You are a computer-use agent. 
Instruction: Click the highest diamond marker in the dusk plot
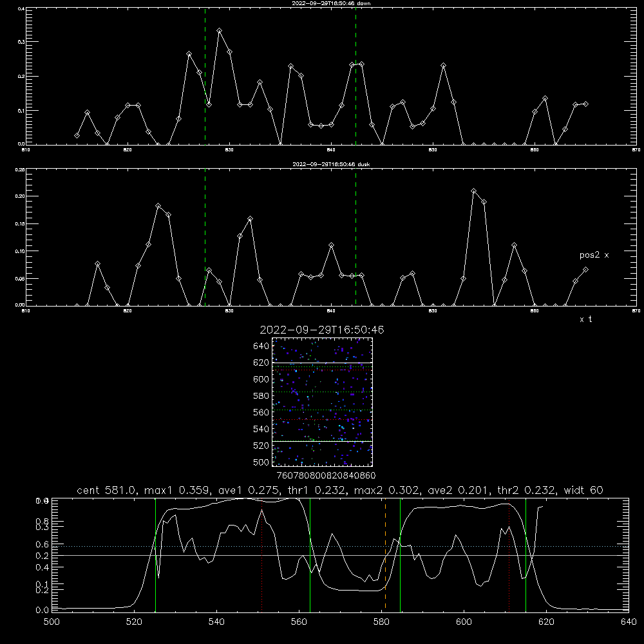(x=473, y=191)
